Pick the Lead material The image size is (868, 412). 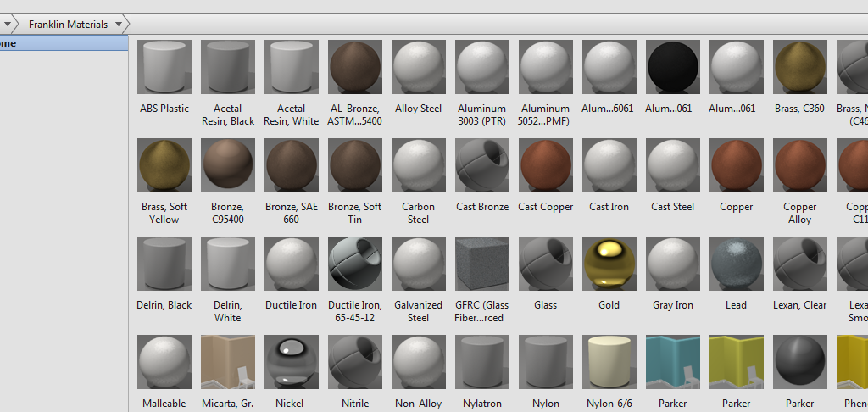(x=737, y=264)
